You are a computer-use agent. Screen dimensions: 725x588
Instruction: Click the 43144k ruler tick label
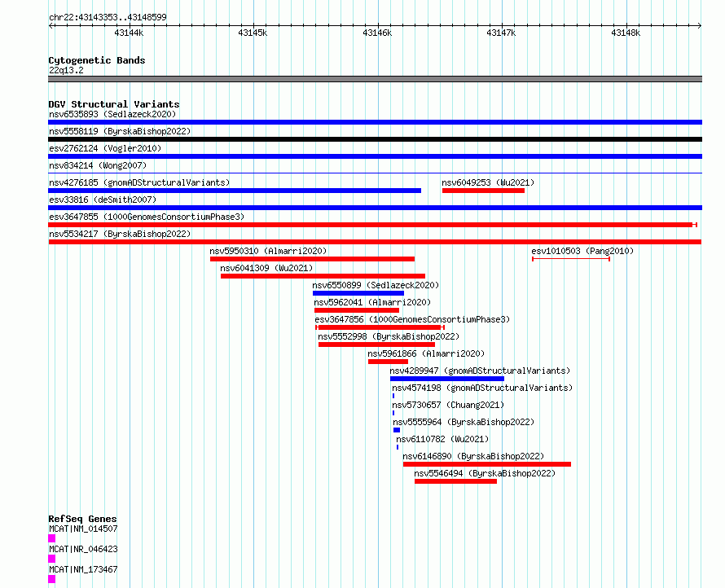[x=129, y=33]
